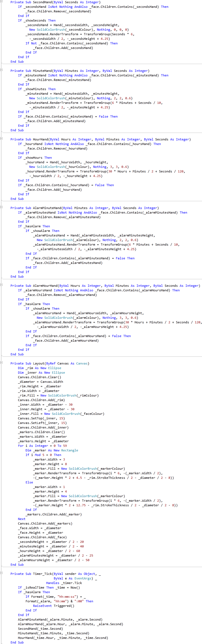Collapse the AlarmMinuteHand sub outline box
Viewport: 202px width, 644px height.
click(1, 207)
